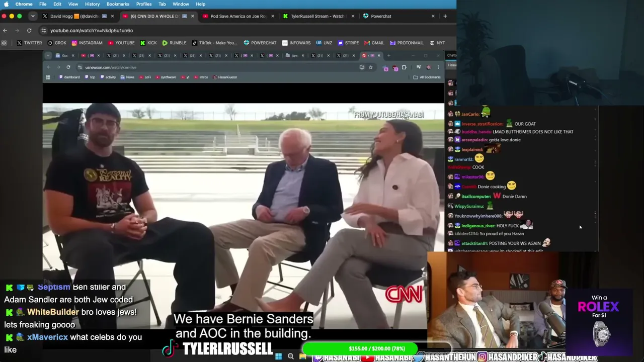644x362 pixels.
Task: Open the apps grid in bookmarks bar
Action: (4, 43)
